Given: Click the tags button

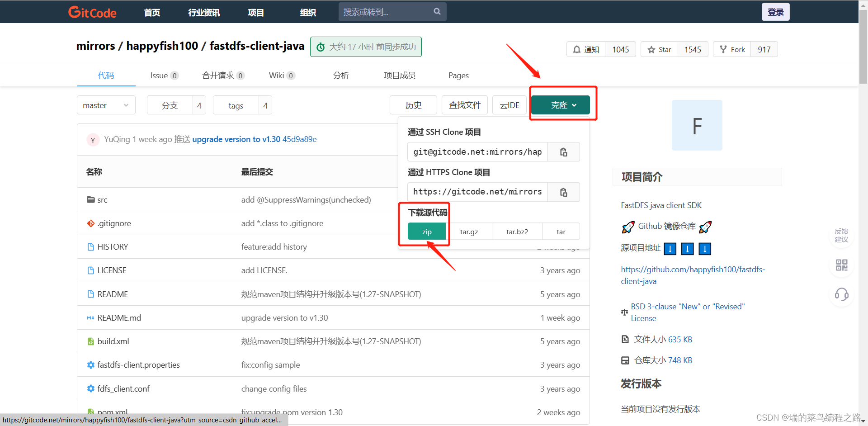Looking at the screenshot, I should click(236, 105).
